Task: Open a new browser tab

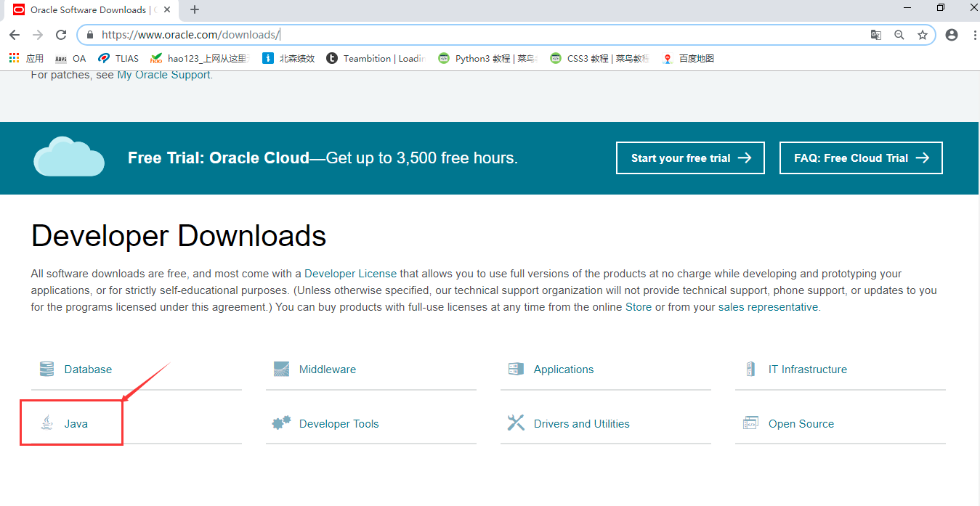Action: coord(195,9)
